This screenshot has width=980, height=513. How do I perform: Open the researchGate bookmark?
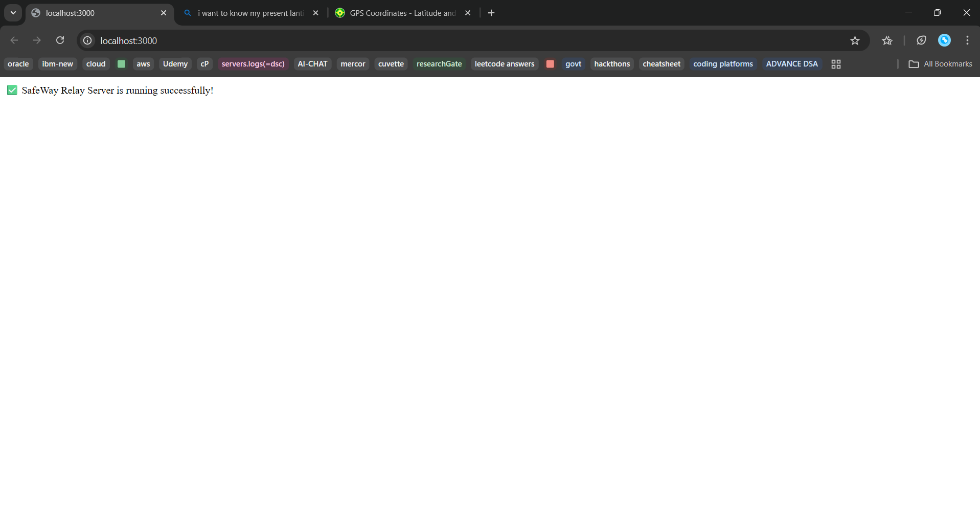(439, 64)
